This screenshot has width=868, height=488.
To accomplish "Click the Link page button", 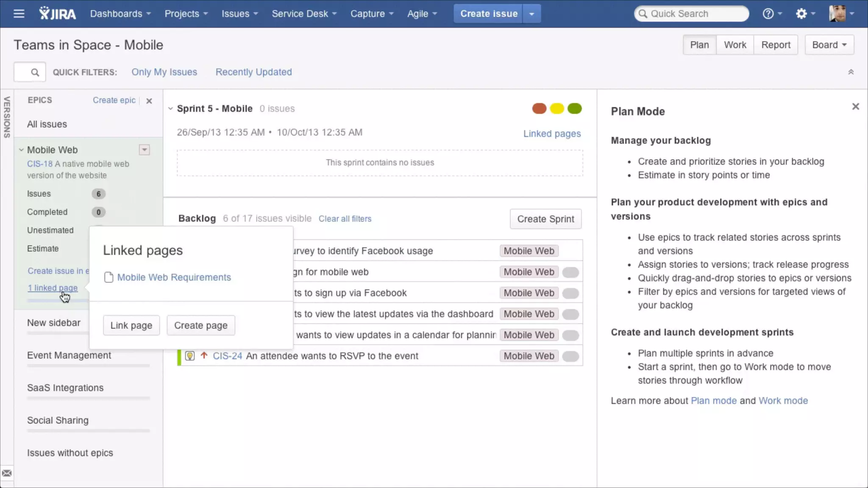I will 131,325.
